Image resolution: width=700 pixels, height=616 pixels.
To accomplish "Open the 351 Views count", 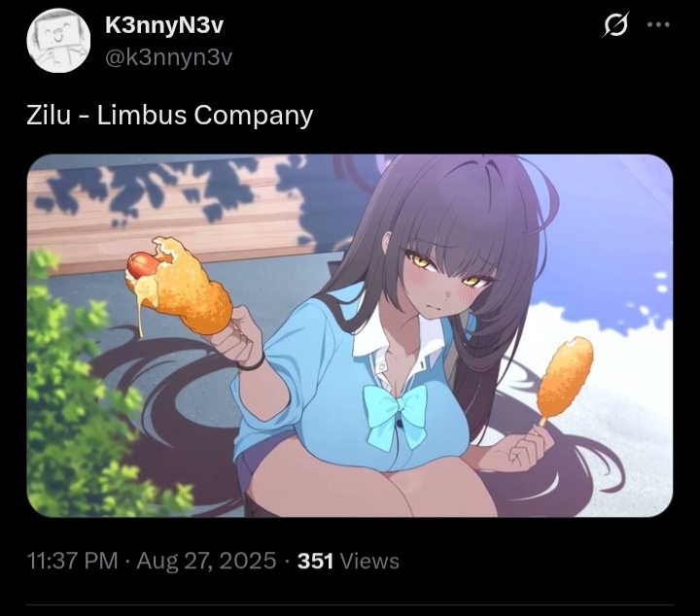I will point(348,561).
